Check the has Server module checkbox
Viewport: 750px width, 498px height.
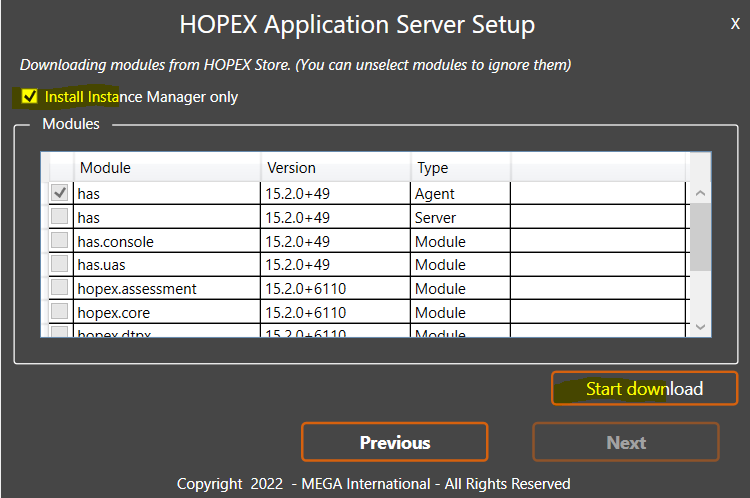[x=60, y=217]
